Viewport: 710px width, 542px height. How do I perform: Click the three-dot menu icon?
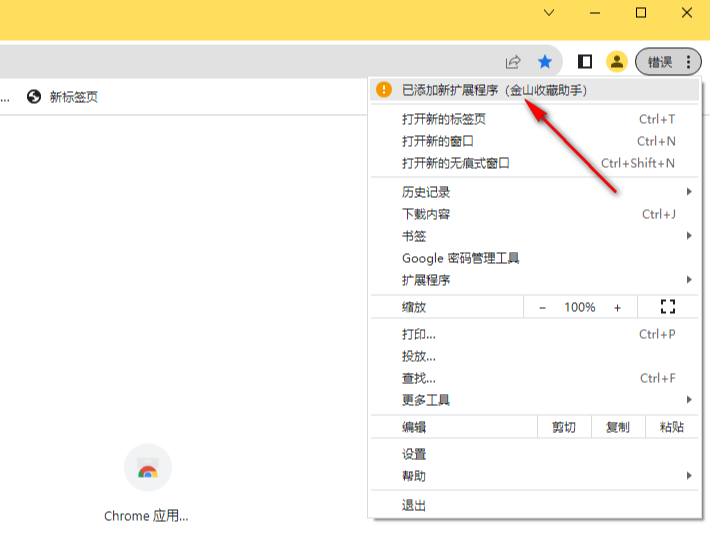click(x=688, y=62)
